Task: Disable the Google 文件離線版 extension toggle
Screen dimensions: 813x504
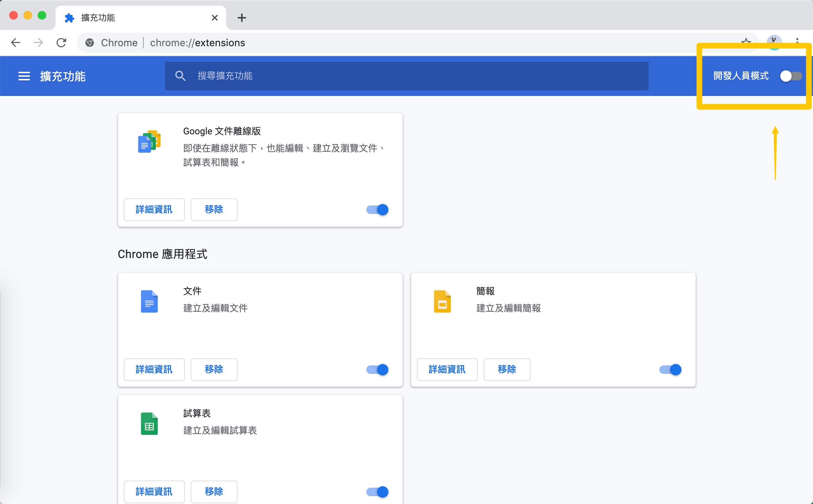Action: (x=377, y=210)
